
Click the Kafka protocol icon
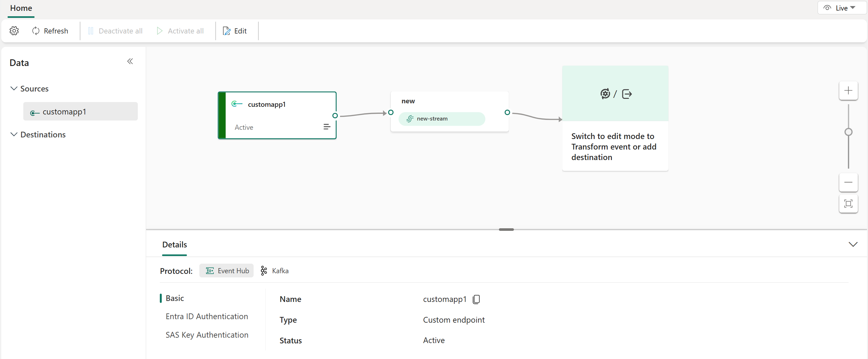point(264,270)
